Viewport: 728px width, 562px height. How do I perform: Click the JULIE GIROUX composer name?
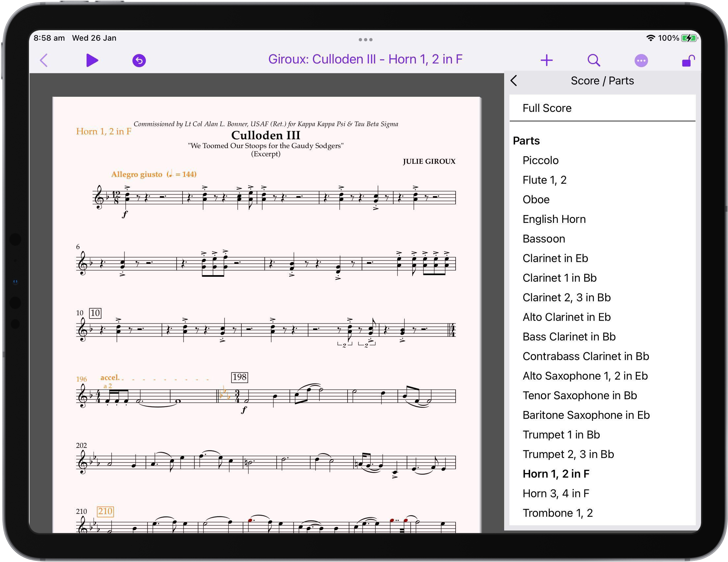click(x=429, y=161)
